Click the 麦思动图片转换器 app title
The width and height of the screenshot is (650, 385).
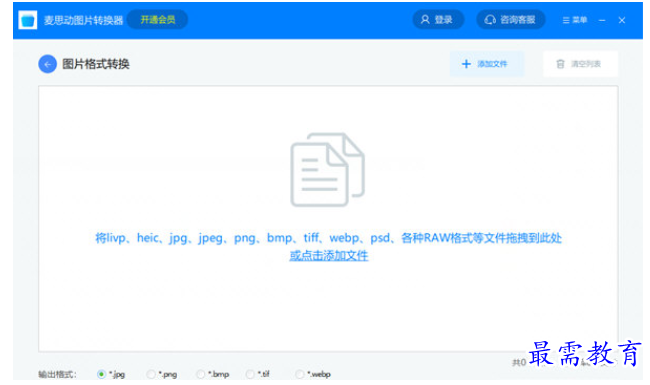coord(83,20)
